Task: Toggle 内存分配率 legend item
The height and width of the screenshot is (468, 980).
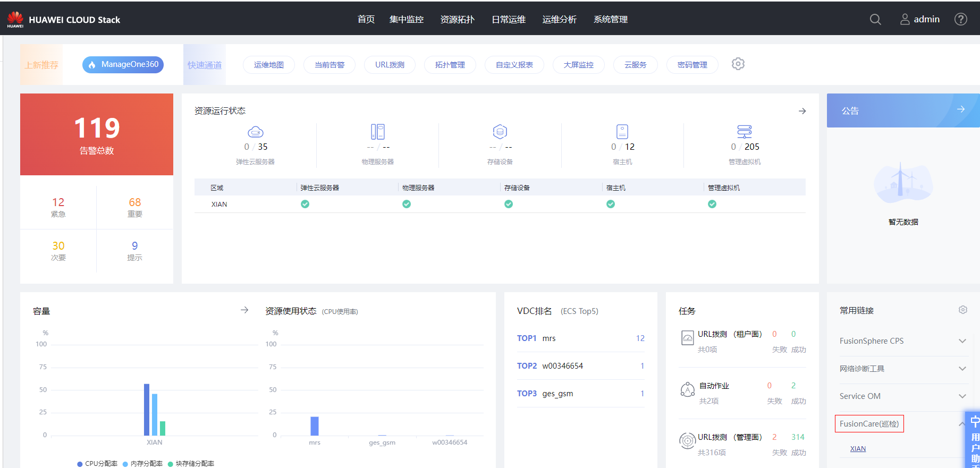Action: 142,464
